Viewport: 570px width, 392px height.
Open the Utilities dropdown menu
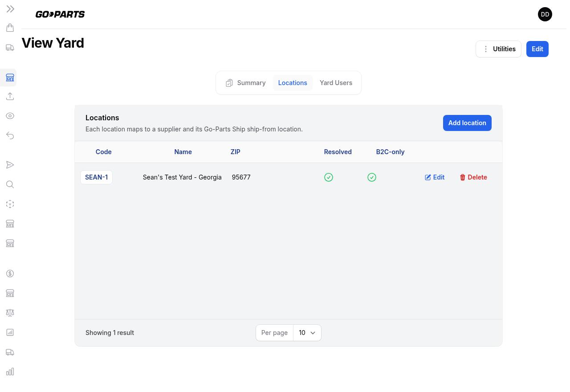tap(498, 49)
